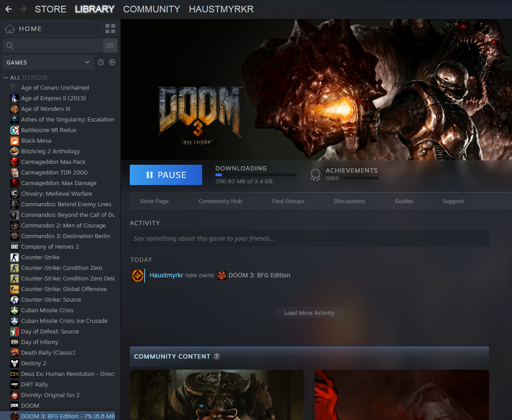Click the forward navigation arrow
The image size is (512, 420).
point(23,9)
